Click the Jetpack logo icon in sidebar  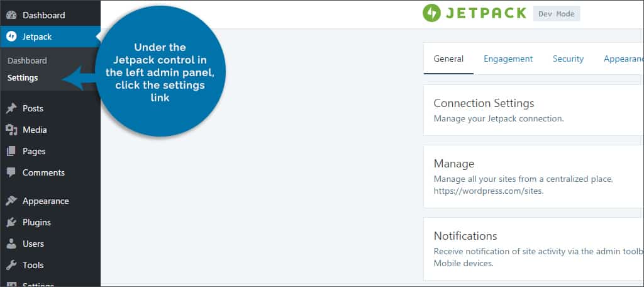tap(11, 37)
